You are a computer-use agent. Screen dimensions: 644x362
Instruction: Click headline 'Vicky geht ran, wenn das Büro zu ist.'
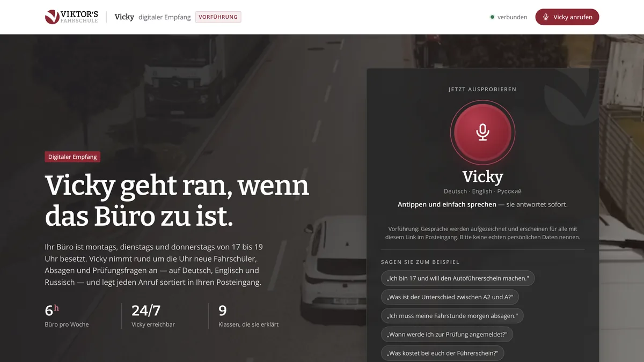click(x=177, y=201)
